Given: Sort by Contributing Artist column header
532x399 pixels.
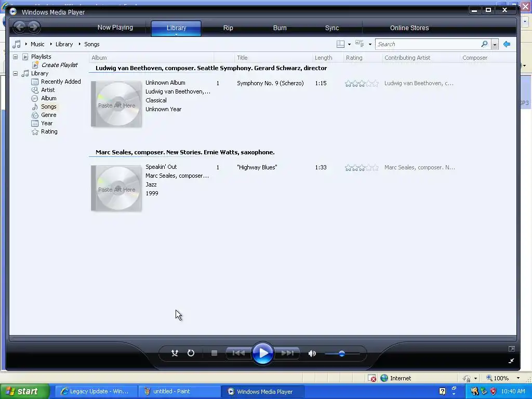Looking at the screenshot, I should click(x=421, y=58).
